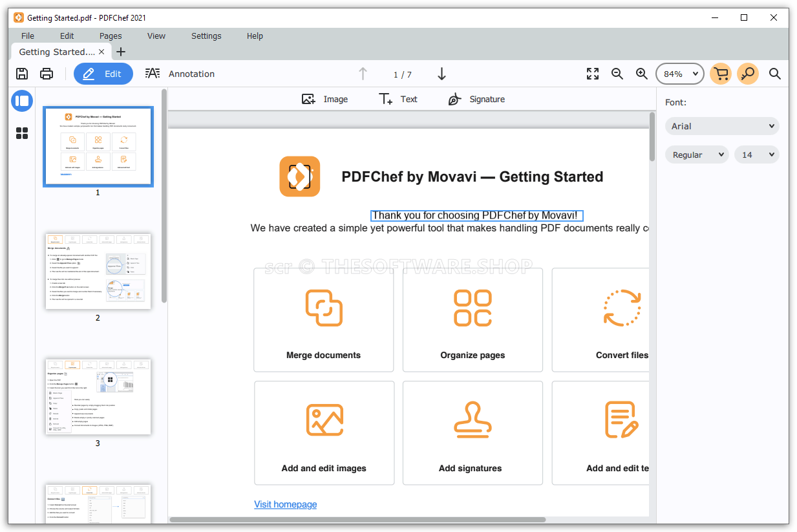Viewport: 797px width, 532px height.
Task: Click the document vertical scrollbar
Action: 652,136
